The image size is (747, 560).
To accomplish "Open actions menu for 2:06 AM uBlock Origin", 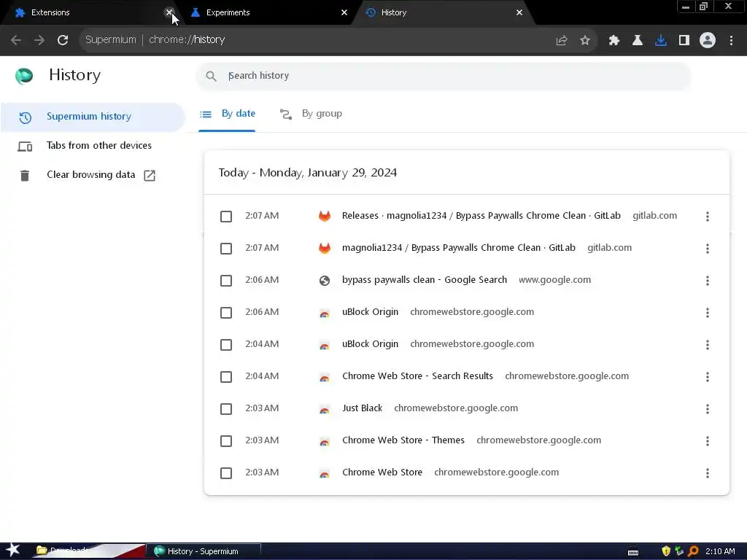I will click(x=708, y=313).
